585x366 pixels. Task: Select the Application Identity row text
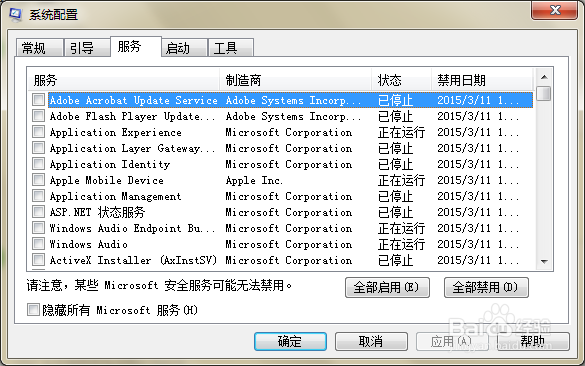[x=110, y=164]
